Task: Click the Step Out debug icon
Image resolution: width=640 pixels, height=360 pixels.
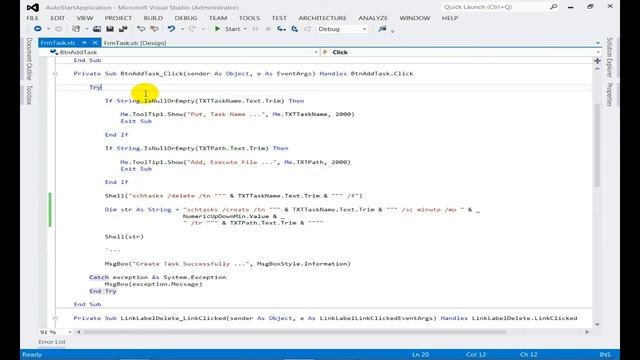Action: point(308,29)
